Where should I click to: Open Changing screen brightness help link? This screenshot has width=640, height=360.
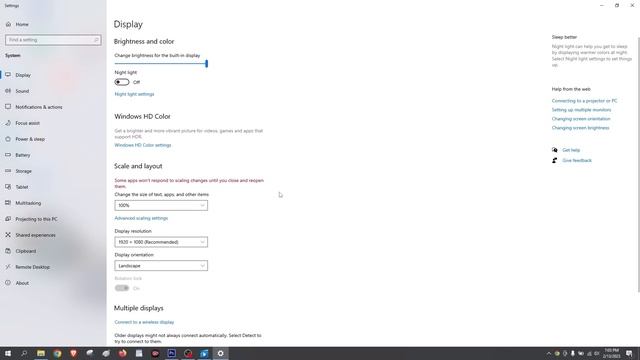tap(580, 128)
